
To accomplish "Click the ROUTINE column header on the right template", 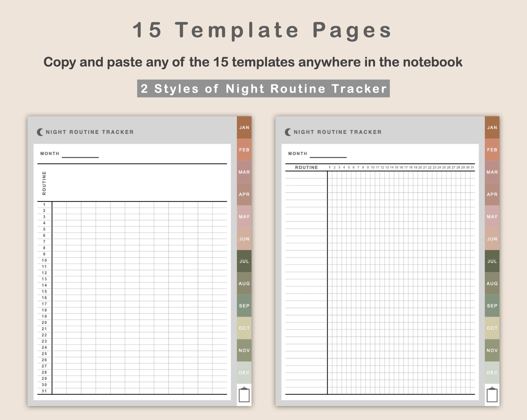I will (x=306, y=167).
